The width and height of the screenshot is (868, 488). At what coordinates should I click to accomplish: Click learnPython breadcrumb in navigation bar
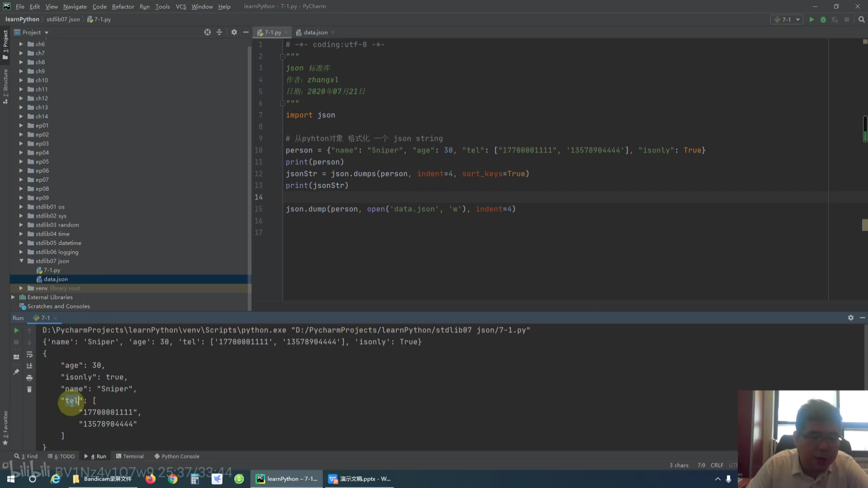coord(22,19)
